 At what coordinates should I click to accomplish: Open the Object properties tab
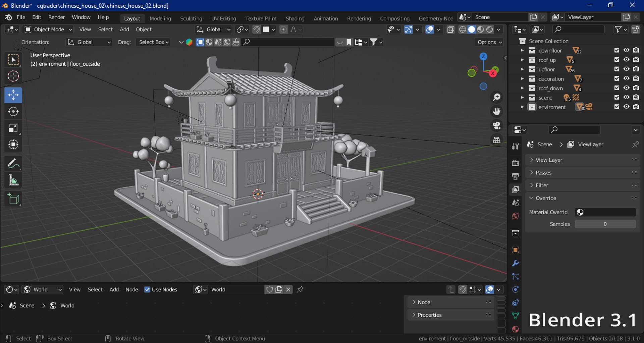516,250
